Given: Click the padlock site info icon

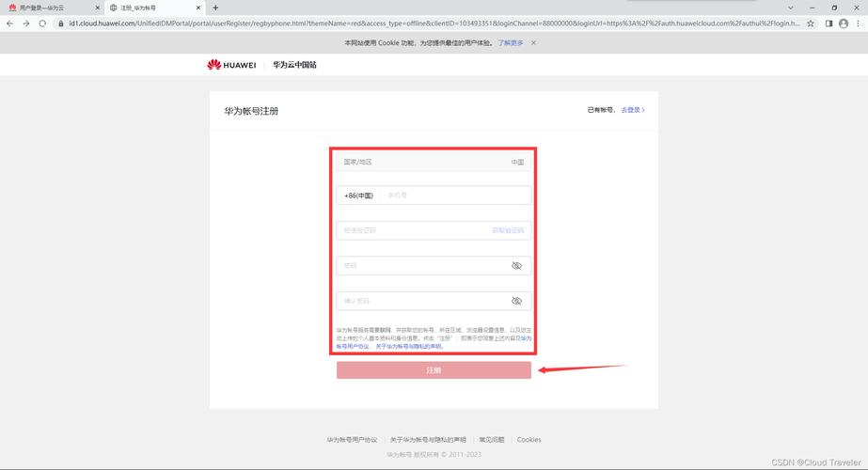Looking at the screenshot, I should click(61, 23).
